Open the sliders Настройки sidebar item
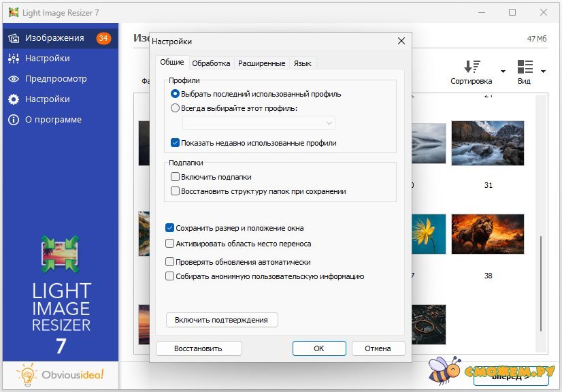 (14, 59)
